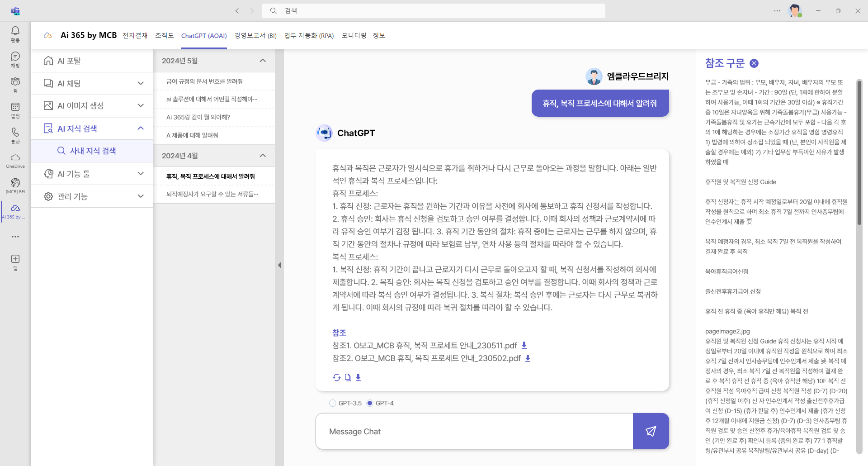The height and width of the screenshot is (466, 868).
Task: Copy the ChatGPT answer to clipboard
Action: (348, 377)
